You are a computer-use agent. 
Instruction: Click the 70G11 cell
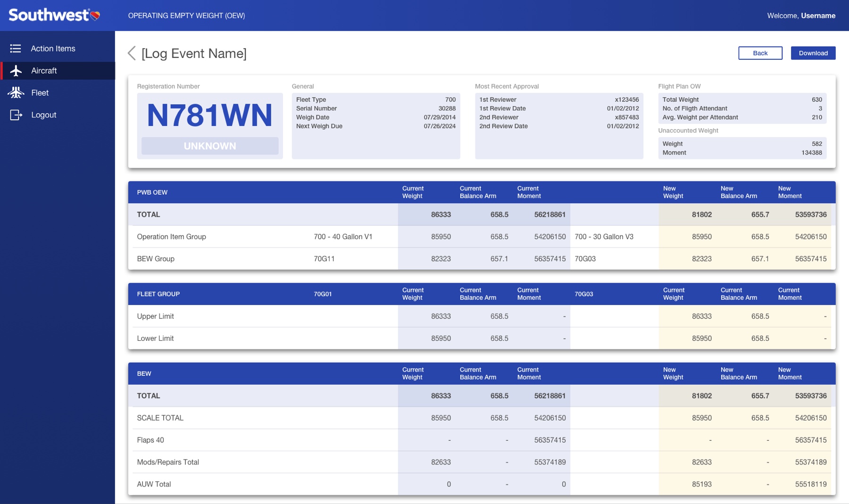[x=324, y=259]
